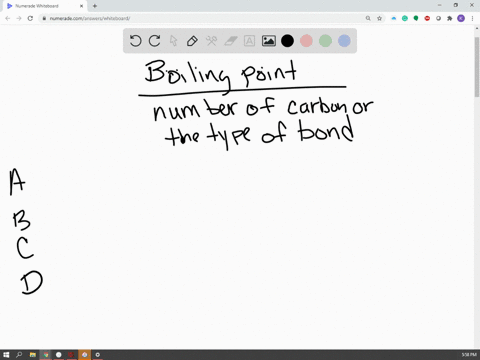
Task: Open zoom magnifier in address bar
Action: pos(368,18)
